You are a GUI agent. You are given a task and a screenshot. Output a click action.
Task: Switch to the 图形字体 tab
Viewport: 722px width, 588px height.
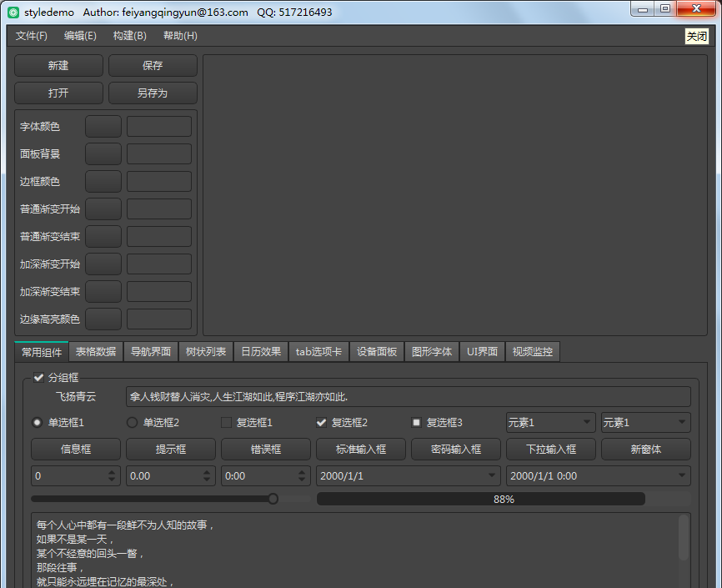pyautogui.click(x=432, y=352)
